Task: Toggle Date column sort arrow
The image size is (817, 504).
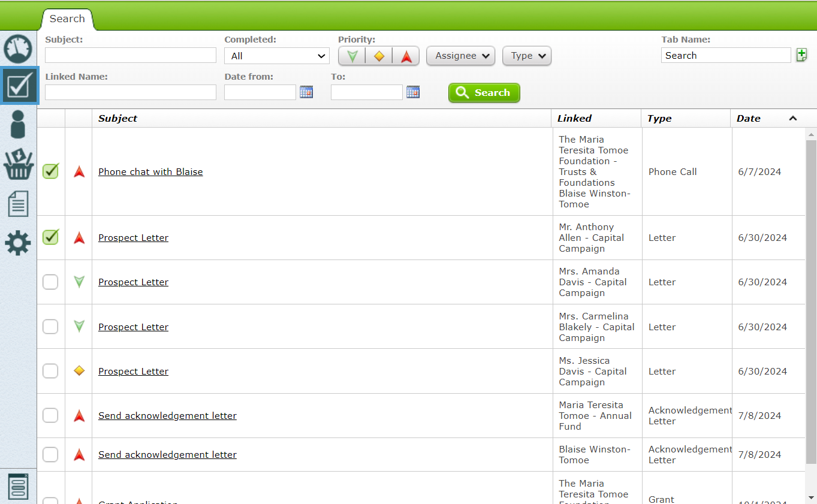Action: 792,118
